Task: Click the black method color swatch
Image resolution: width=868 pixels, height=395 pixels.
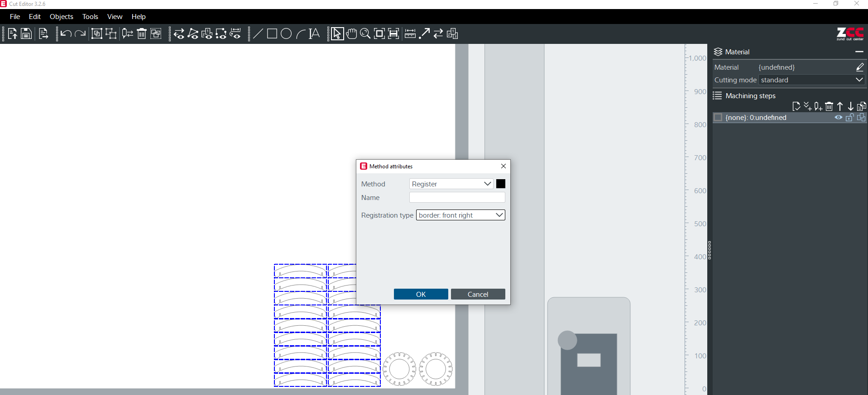Action: coord(501,184)
